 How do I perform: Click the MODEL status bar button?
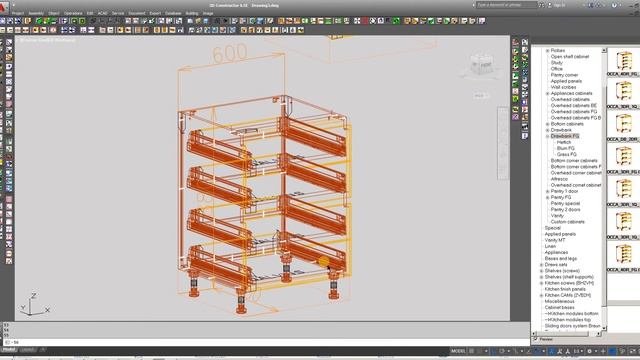coord(458,351)
